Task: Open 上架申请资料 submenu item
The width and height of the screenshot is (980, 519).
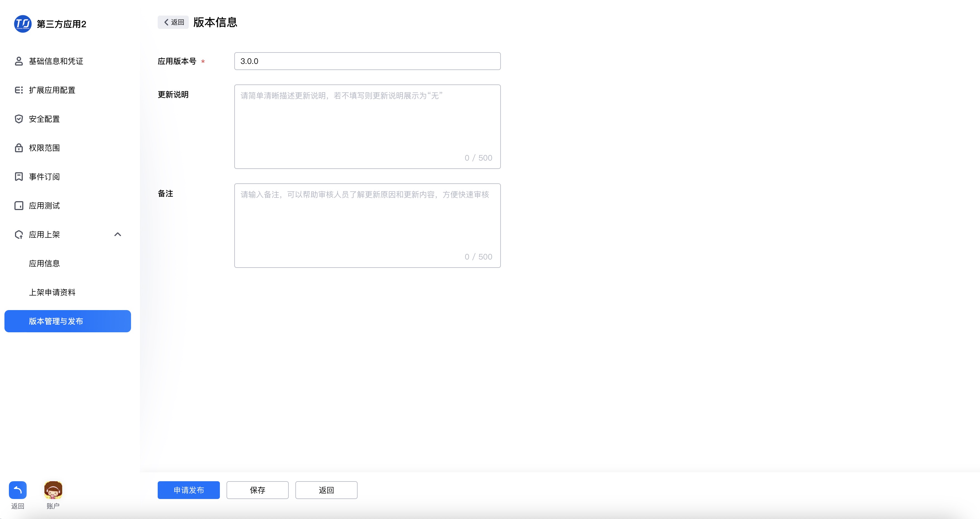Action: (68, 293)
